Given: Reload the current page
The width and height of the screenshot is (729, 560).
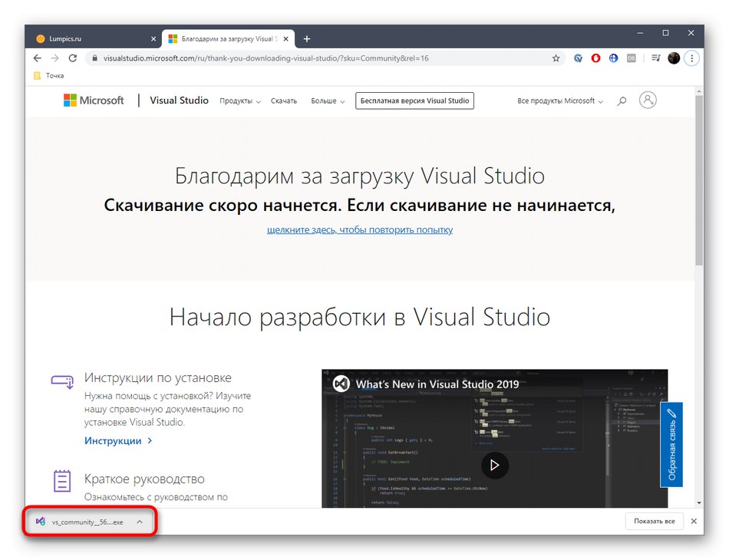Looking at the screenshot, I should click(x=73, y=58).
